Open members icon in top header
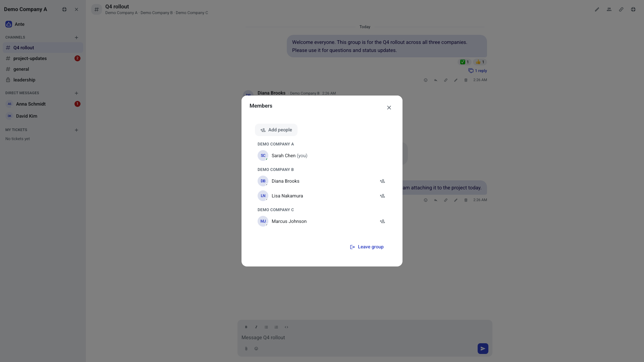The height and width of the screenshot is (362, 644). pos(609,9)
